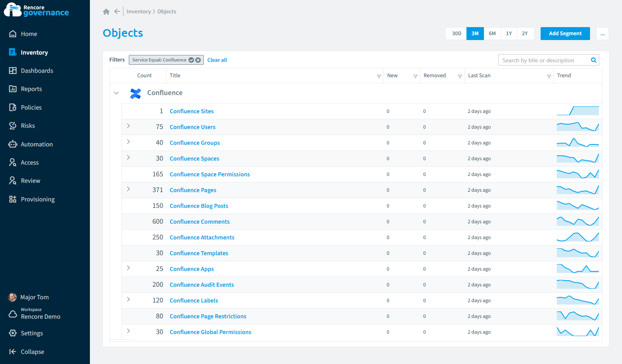Open the Removed column filter
This screenshot has width=622, height=364.
click(x=460, y=76)
